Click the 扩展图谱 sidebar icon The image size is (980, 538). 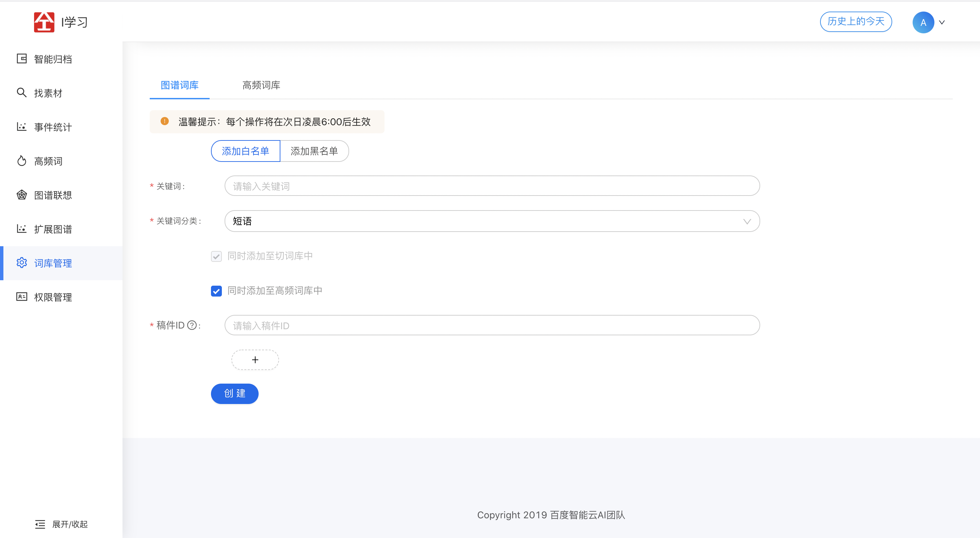point(22,229)
